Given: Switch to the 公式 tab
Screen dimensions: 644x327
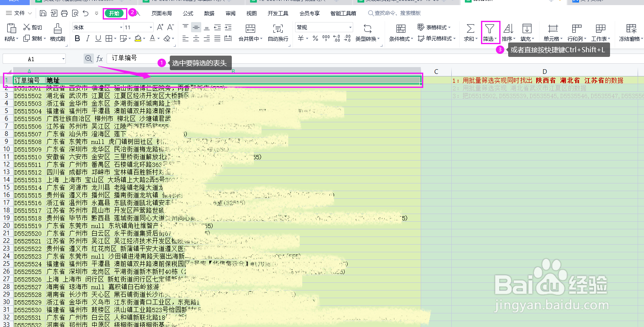Looking at the screenshot, I should coord(188,14).
